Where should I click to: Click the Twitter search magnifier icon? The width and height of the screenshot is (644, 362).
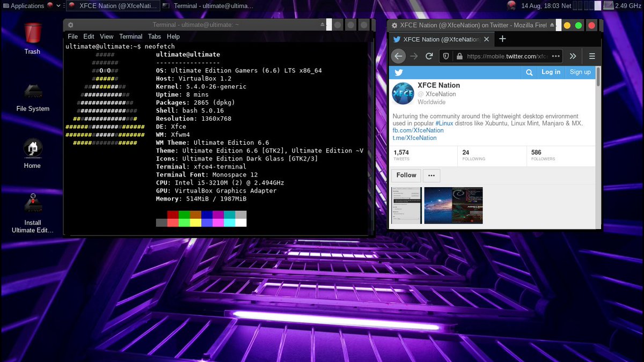coord(529,72)
